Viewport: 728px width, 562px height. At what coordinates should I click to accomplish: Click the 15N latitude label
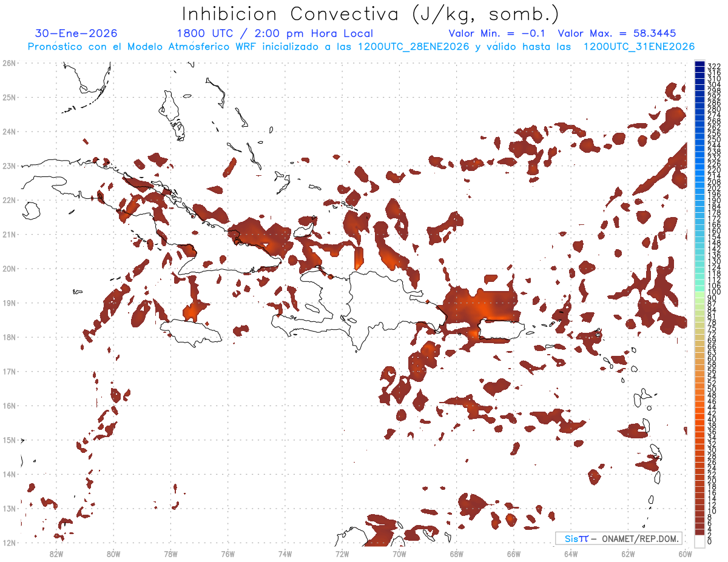tap(9, 440)
